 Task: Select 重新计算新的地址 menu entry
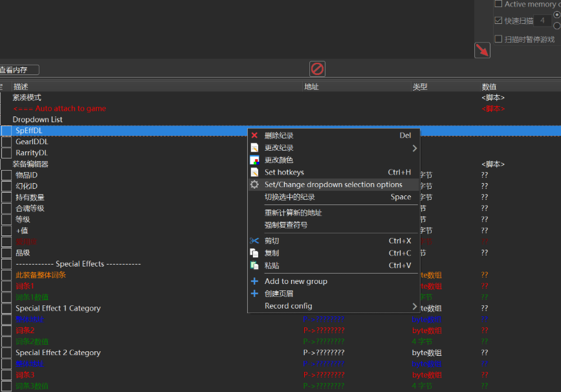tap(293, 213)
